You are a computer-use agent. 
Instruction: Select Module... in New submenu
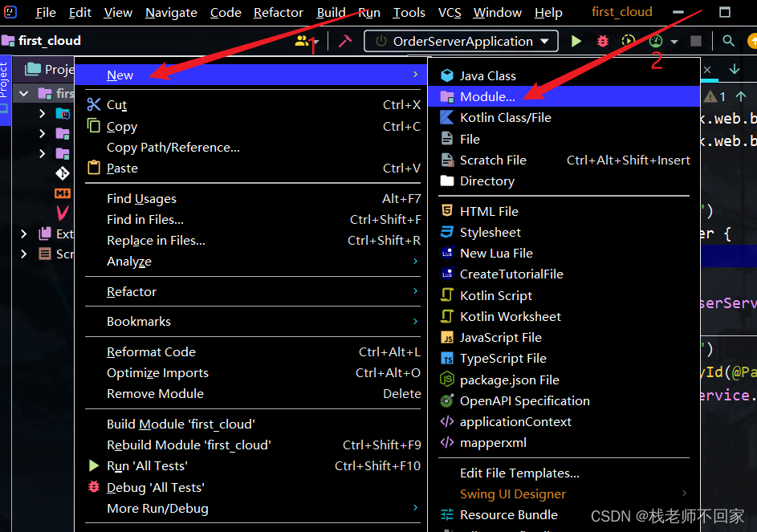564,96
